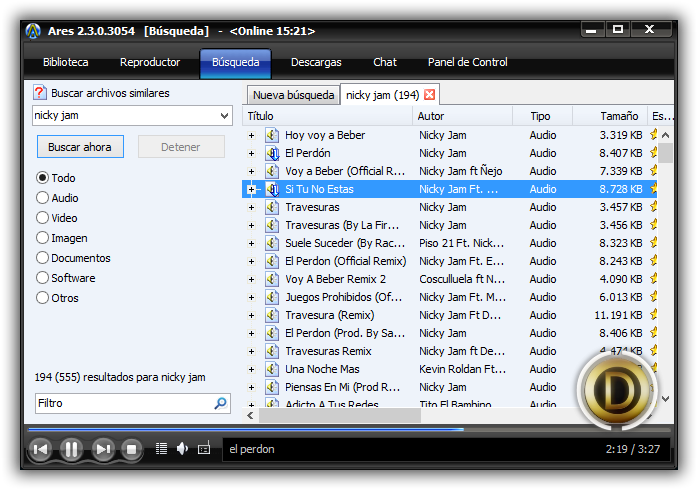Go to the Chat tab
Screen dimensions: 698x490
point(385,62)
